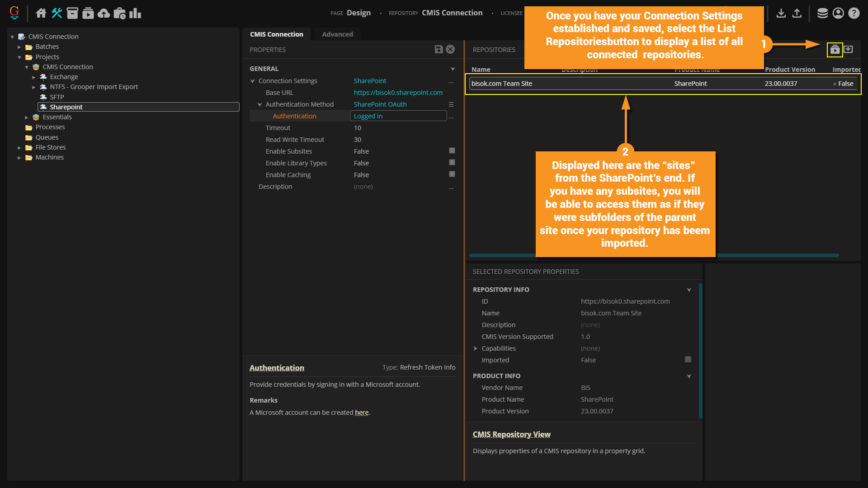This screenshot has height=488, width=868.
Task: Open the Batches archive box icon
Action: click(72, 13)
